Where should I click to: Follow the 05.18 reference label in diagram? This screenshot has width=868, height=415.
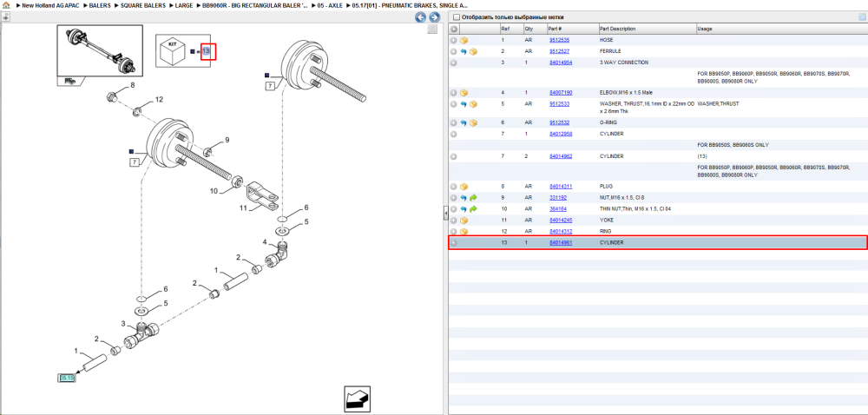(67, 378)
